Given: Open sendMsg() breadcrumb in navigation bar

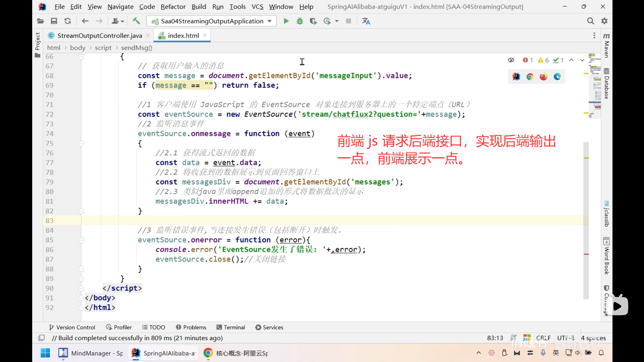Looking at the screenshot, I should coord(136,48).
